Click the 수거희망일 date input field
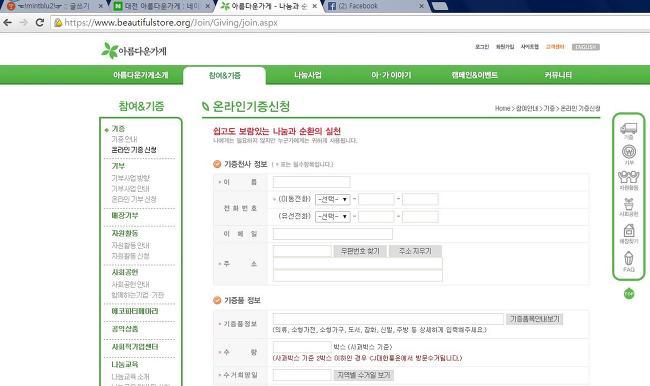The width and height of the screenshot is (650, 386). coord(302,375)
